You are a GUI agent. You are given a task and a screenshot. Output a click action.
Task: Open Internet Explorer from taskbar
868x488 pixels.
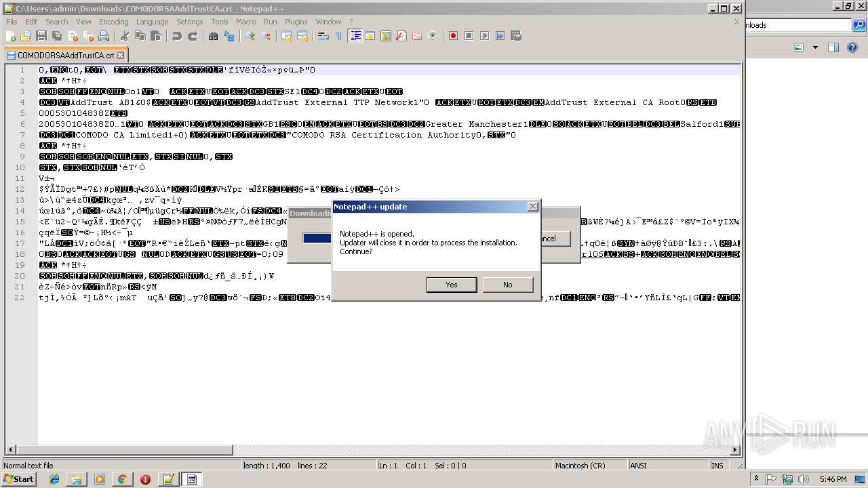pyautogui.click(x=54, y=479)
